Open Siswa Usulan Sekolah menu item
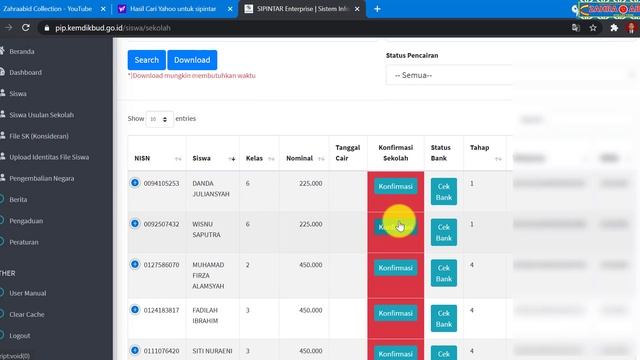This screenshot has width=640, height=360. (41, 115)
